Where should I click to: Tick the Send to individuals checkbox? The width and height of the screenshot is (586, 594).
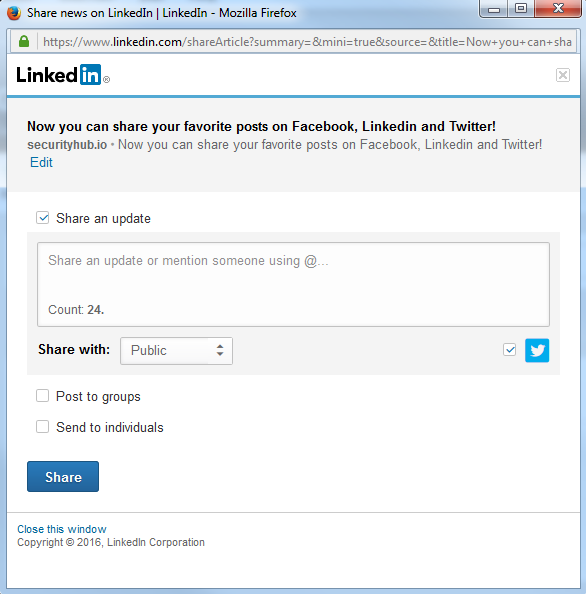(x=42, y=427)
